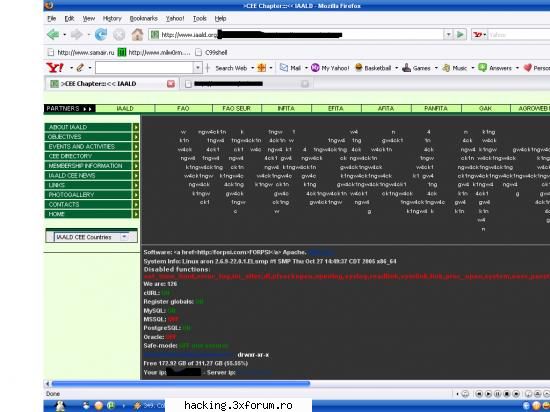
Task: Open the Yahoo toolbar search box dropdown
Action: [x=197, y=68]
